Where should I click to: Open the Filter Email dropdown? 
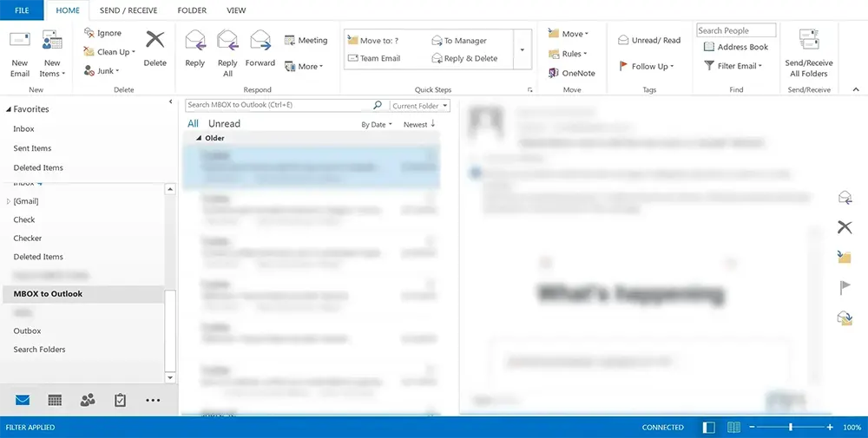click(x=733, y=66)
